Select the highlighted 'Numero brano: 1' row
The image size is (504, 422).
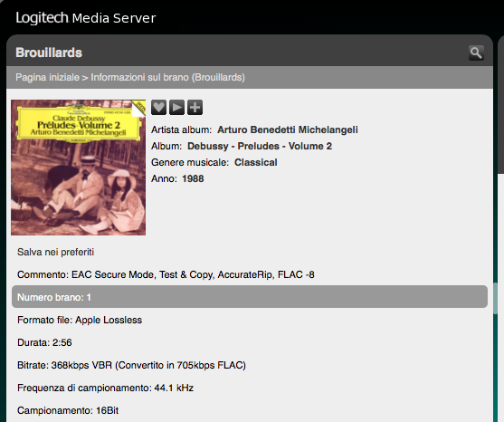[x=250, y=297]
